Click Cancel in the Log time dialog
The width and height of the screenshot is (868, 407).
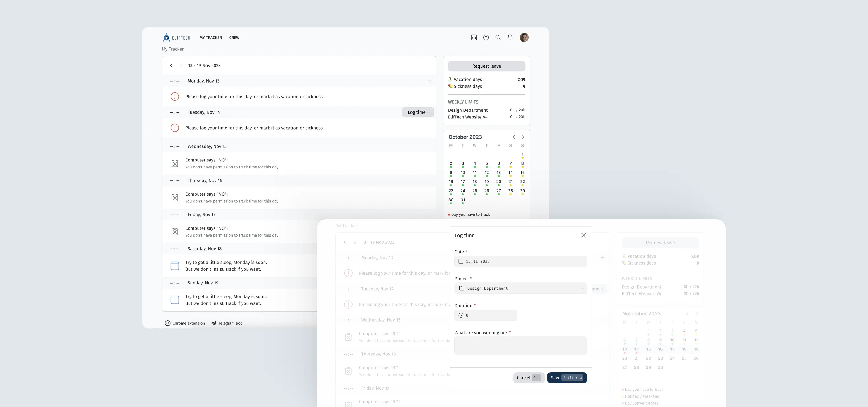click(529, 378)
